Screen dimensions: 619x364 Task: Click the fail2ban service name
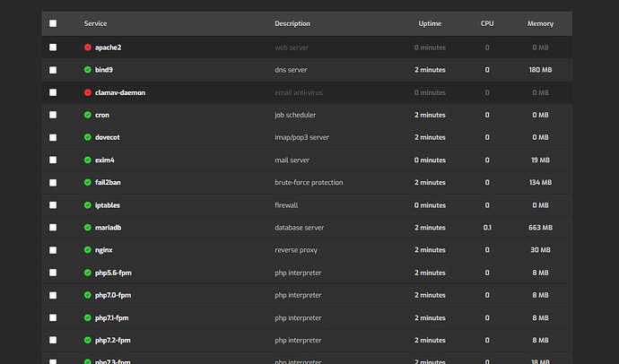click(108, 182)
